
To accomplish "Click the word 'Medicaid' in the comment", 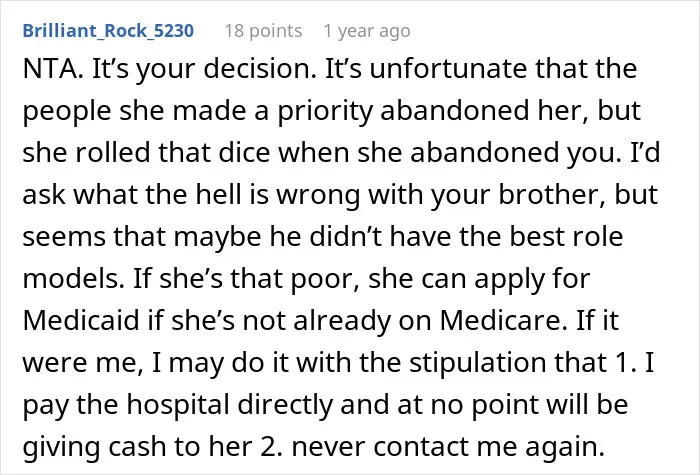I will (x=81, y=320).
